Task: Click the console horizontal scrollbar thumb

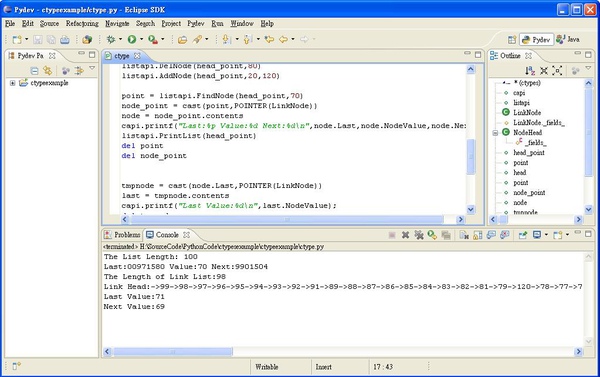Action: pyautogui.click(x=173, y=351)
